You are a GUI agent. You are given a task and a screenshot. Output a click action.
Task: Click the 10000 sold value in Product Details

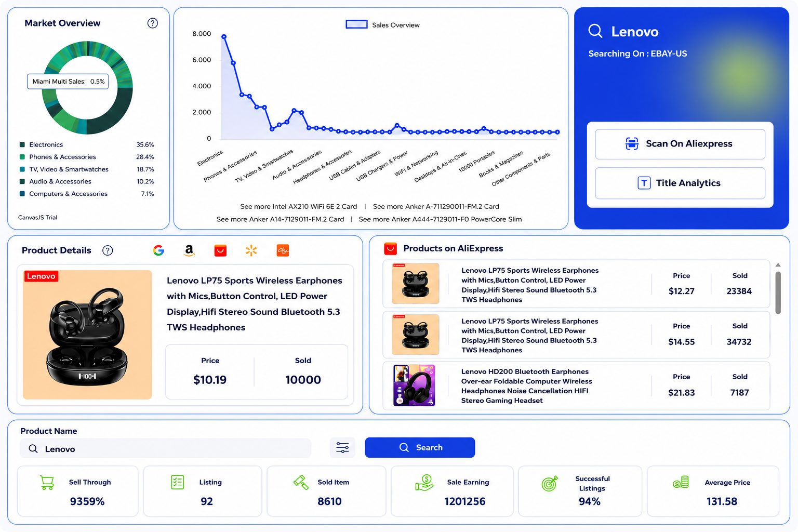click(303, 380)
